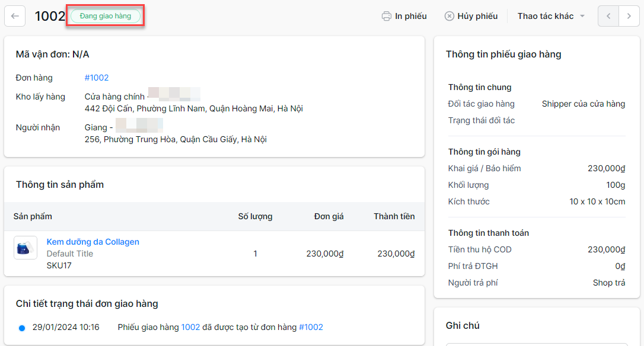The image size is (644, 346).
Task: Open the Thao tác khác dropdown
Action: coord(551,16)
